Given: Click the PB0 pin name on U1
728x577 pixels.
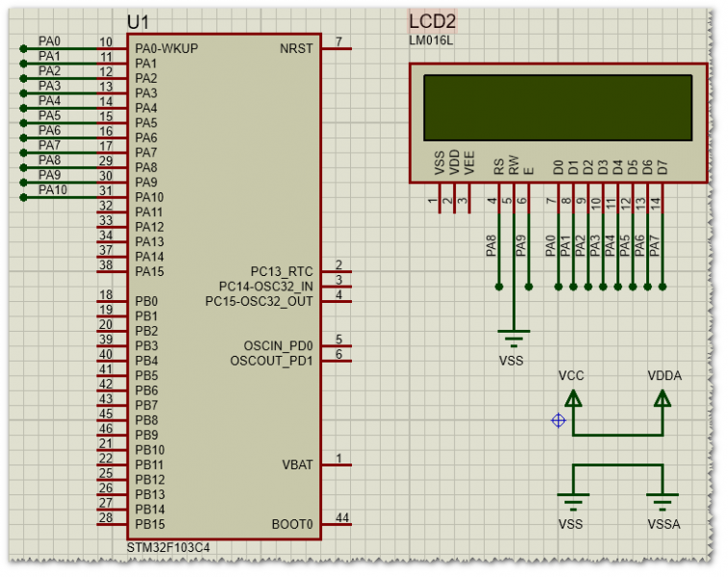Looking at the screenshot, I should pyautogui.click(x=147, y=301).
